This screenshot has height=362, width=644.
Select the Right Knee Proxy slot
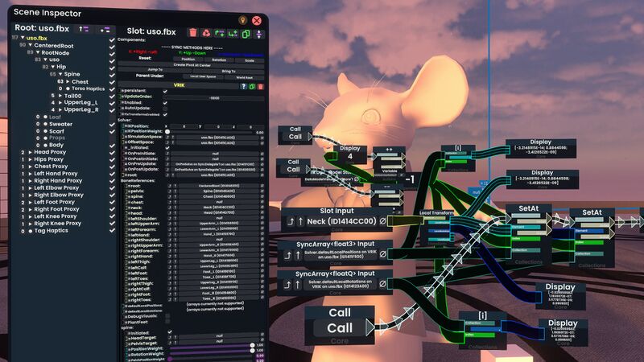pyautogui.click(x=57, y=224)
